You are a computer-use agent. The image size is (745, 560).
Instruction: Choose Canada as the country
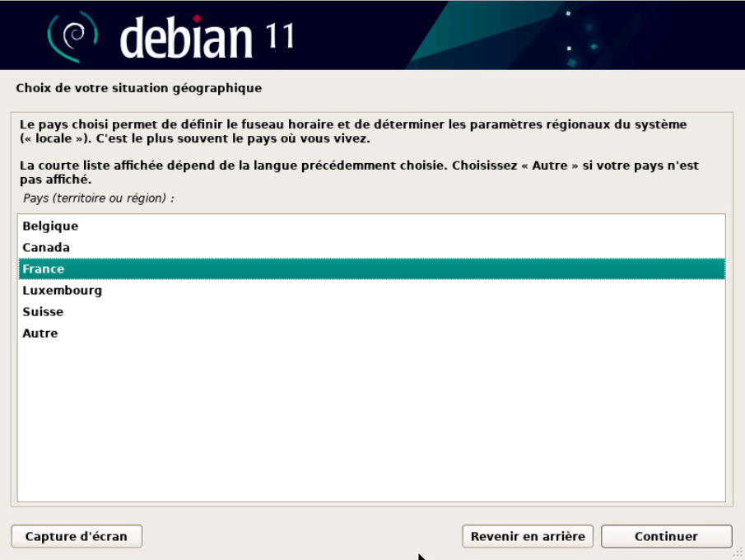click(46, 247)
